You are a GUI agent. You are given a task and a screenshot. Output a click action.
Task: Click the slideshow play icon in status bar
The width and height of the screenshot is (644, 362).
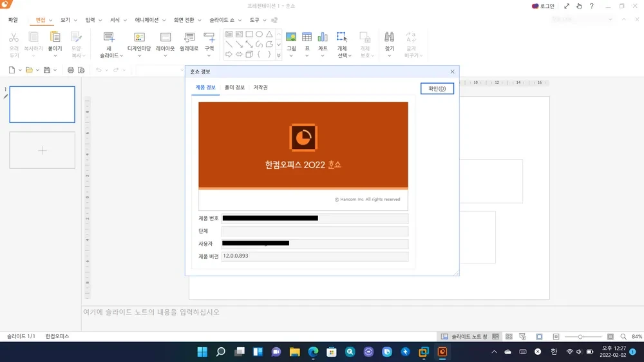522,336
